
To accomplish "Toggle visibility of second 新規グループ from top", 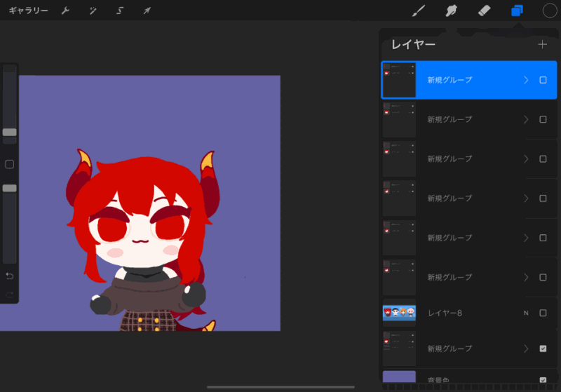I will pos(543,119).
